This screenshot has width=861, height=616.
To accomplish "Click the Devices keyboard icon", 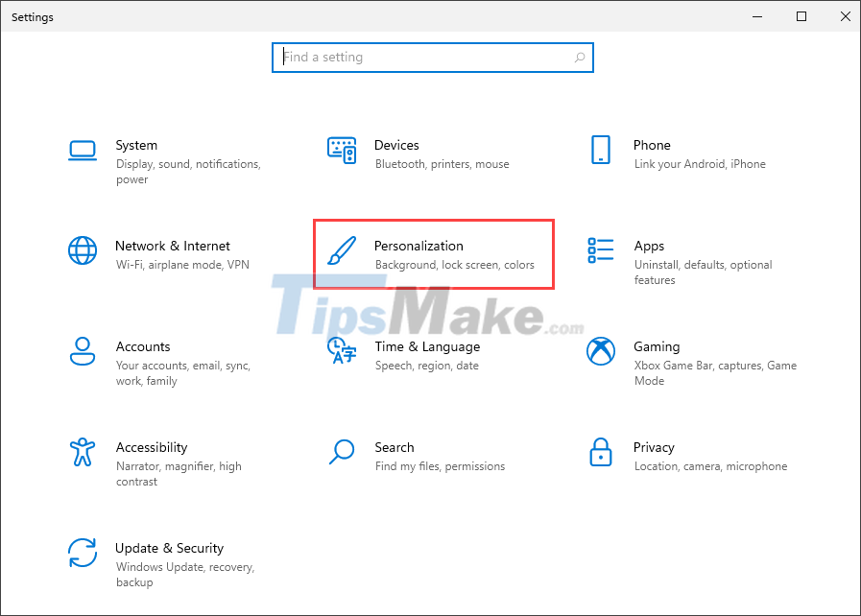I will [342, 151].
